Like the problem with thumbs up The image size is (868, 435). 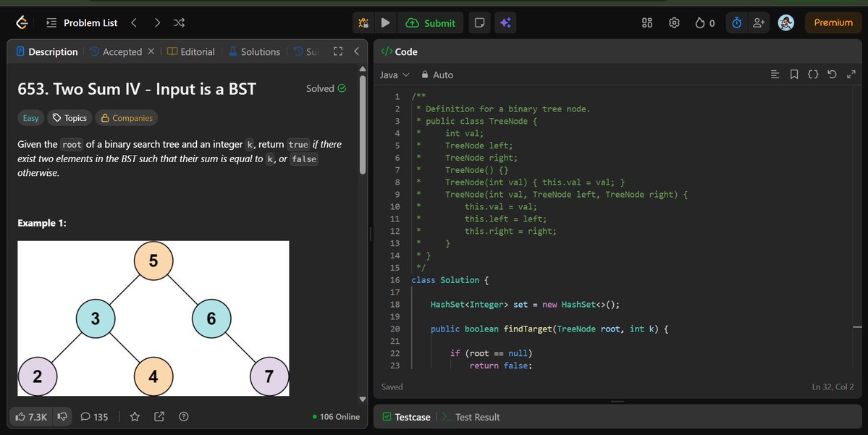click(31, 417)
